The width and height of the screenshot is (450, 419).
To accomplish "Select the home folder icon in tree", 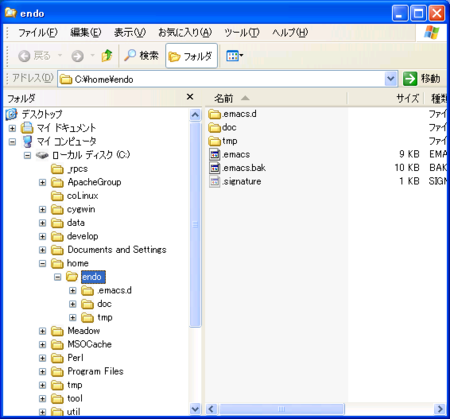I will (x=57, y=263).
